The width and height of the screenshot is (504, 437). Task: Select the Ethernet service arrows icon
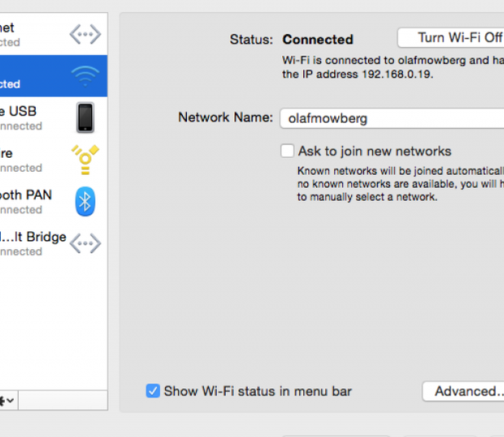click(85, 34)
